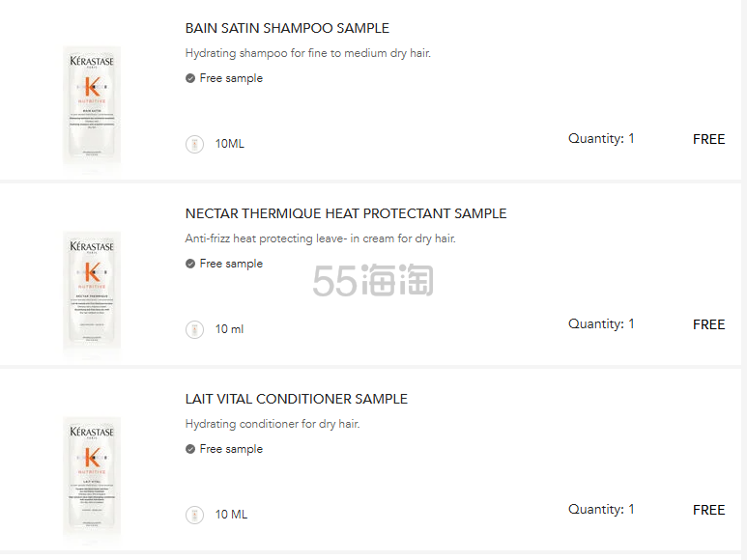Click 'Anti-frizz heat protecting leave-in cream' description
This screenshot has width=747, height=560.
pyautogui.click(x=320, y=238)
